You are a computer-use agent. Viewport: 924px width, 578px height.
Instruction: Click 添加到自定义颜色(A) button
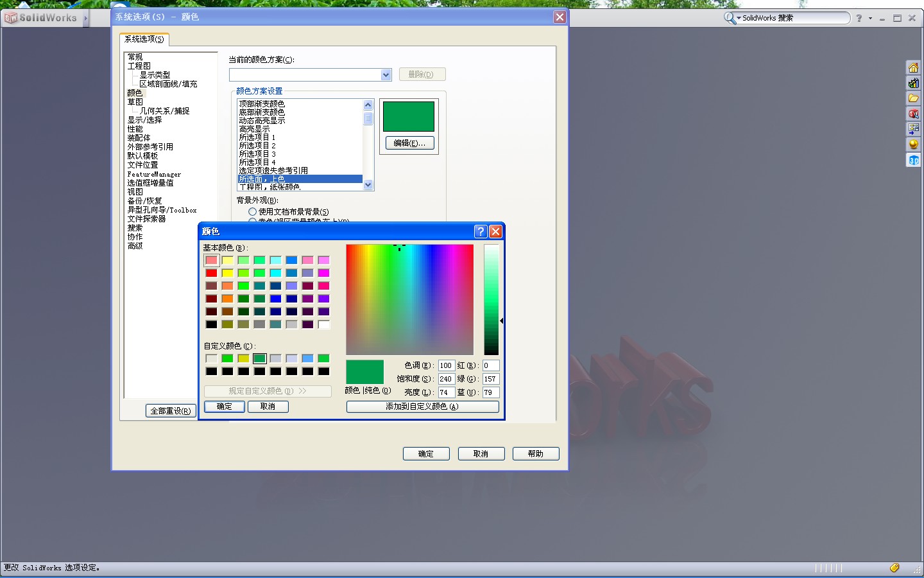point(422,407)
